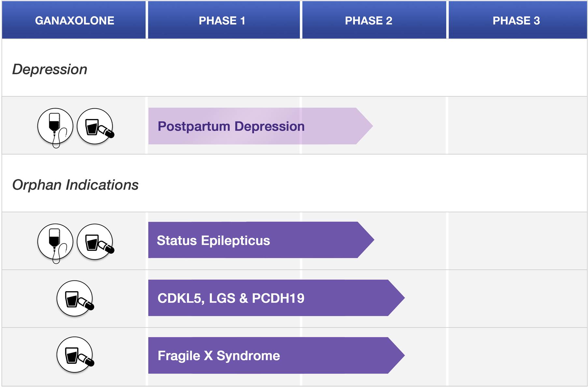Click the Orphan Indications section heading
Screen dimensions: 588x390
pyautogui.click(x=75, y=185)
